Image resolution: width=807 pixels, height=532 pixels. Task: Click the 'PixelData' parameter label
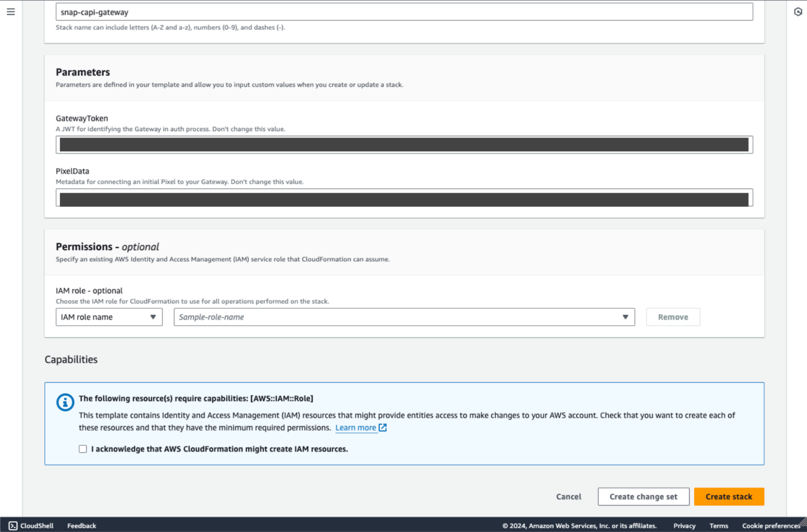[x=72, y=171]
